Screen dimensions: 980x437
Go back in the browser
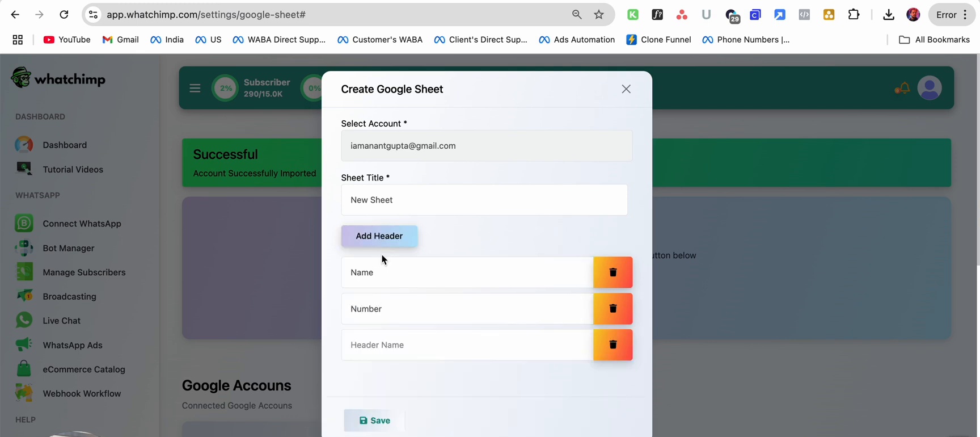pyautogui.click(x=15, y=15)
